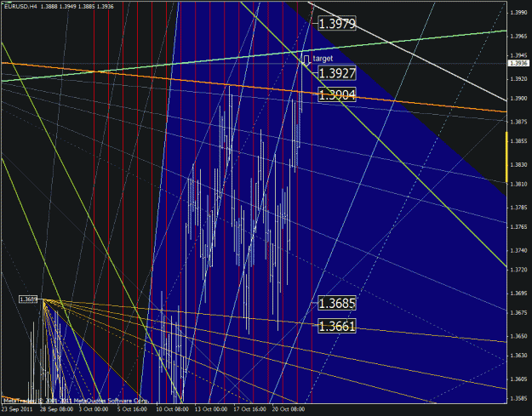Select the large 1.3927 price label
This screenshot has height=416, width=532.
coord(337,73)
